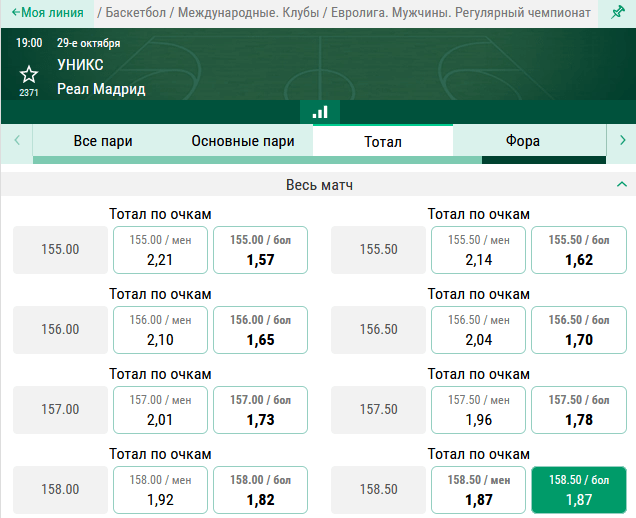The width and height of the screenshot is (636, 518).
Task: Click the 157.50 total value cell
Action: coord(378,409)
